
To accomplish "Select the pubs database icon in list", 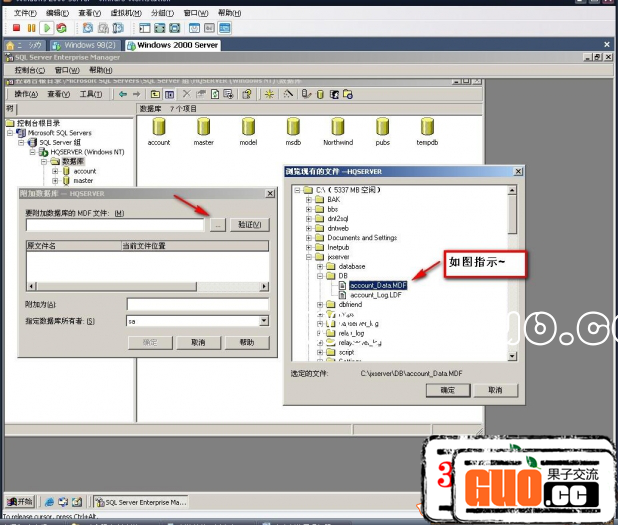I will point(382,127).
